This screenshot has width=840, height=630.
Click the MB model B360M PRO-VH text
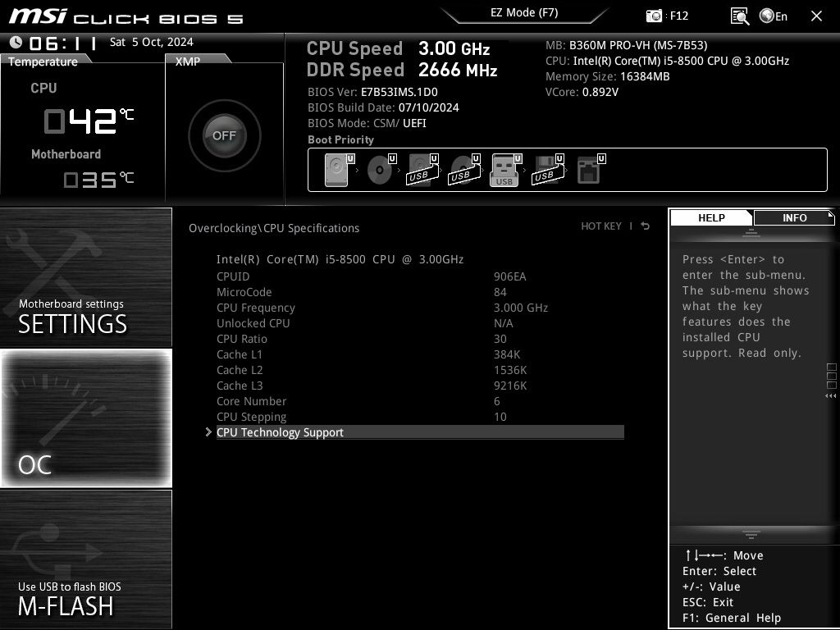tap(638, 45)
